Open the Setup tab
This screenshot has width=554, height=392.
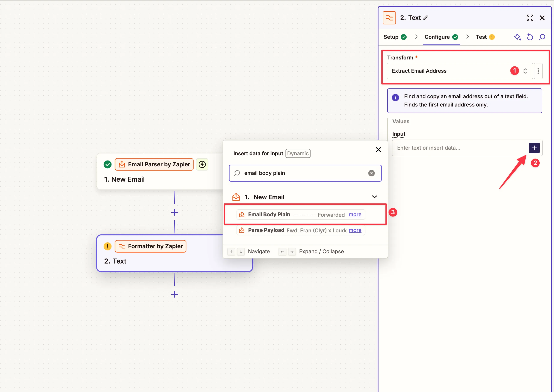click(395, 37)
